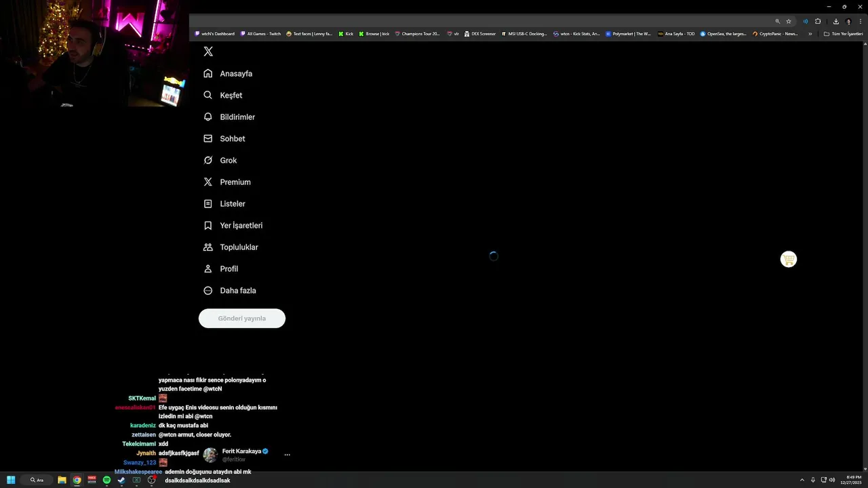Open the red taskbar app beside Chrome
Viewport: 868px width, 488px height.
tap(92, 480)
